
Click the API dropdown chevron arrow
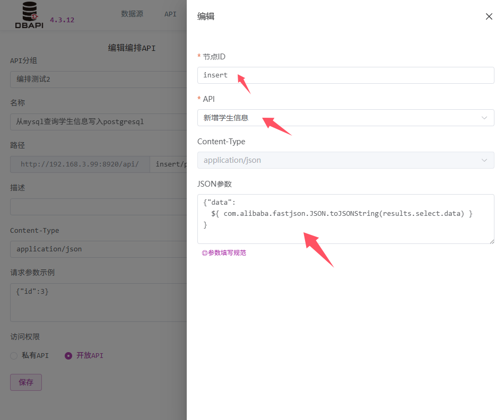click(484, 118)
